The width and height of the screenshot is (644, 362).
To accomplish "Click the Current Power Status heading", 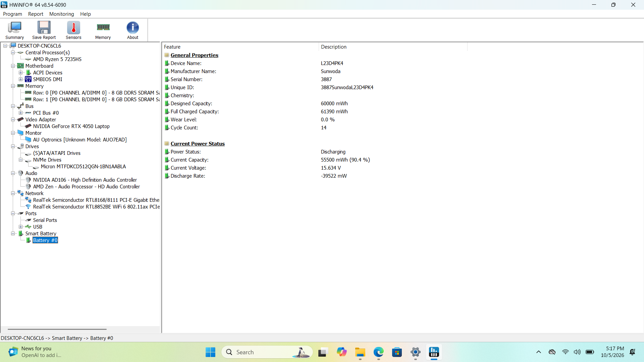I will 198,144.
